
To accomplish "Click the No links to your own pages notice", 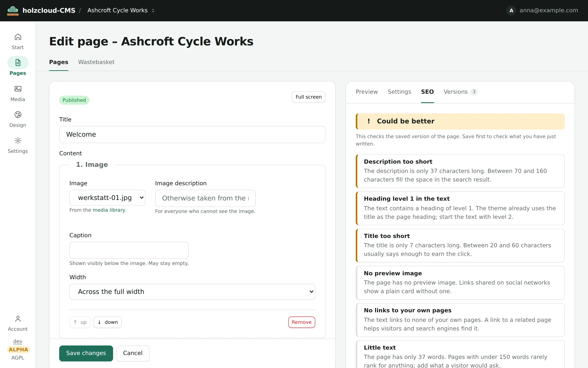I will 460,320.
